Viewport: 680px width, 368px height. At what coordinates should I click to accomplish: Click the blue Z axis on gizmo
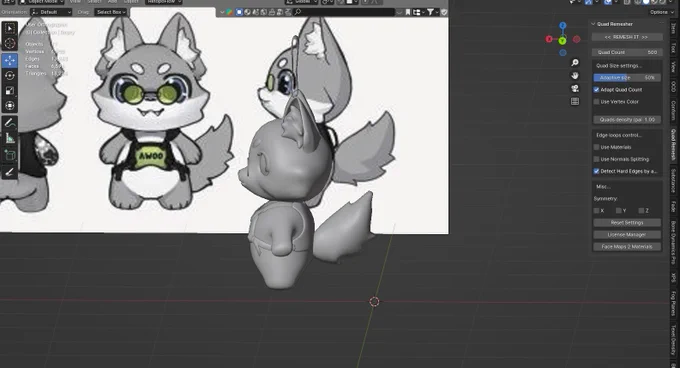(562, 26)
